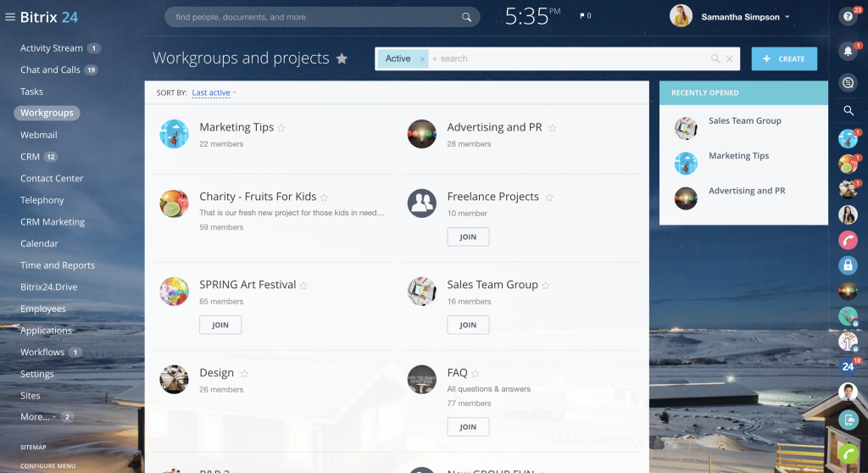
Task: Click the hamburger menu icon beside Bitrix 24
Action: [x=10, y=17]
